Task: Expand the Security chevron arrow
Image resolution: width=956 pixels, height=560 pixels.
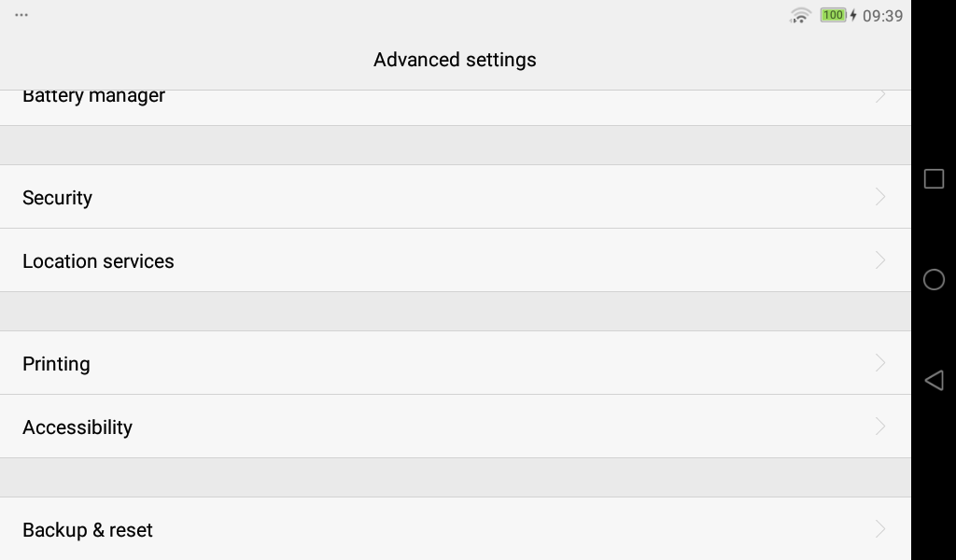Action: (x=880, y=197)
